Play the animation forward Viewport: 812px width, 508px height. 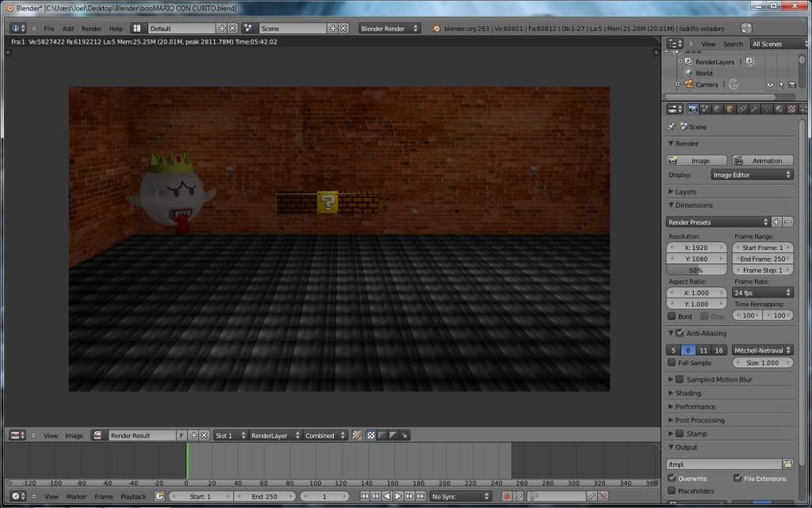(398, 497)
